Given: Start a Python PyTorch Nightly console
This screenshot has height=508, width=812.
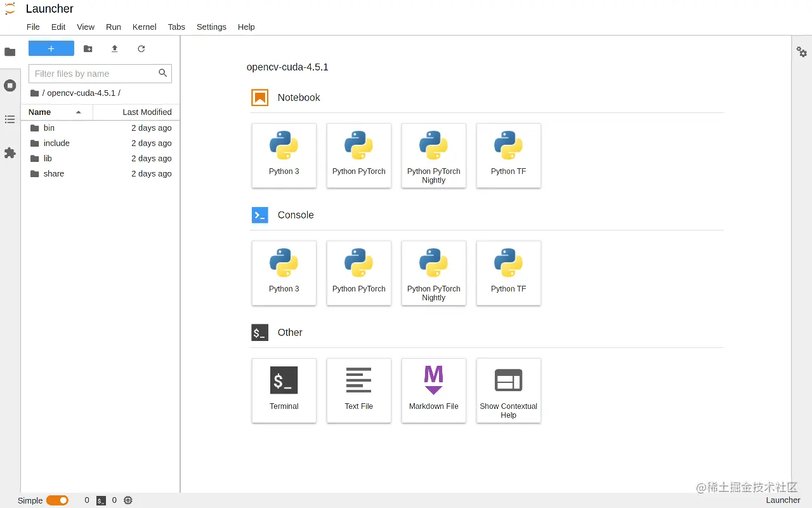Looking at the screenshot, I should (x=434, y=273).
